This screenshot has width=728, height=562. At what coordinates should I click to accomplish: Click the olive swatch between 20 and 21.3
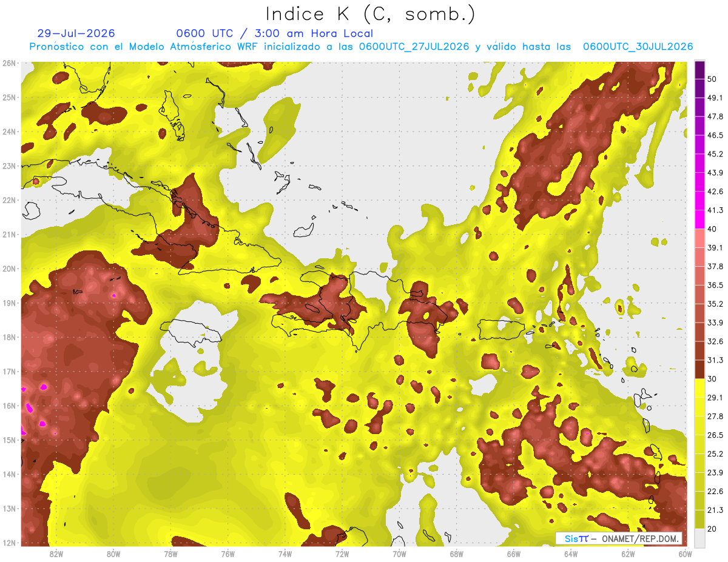[699, 519]
